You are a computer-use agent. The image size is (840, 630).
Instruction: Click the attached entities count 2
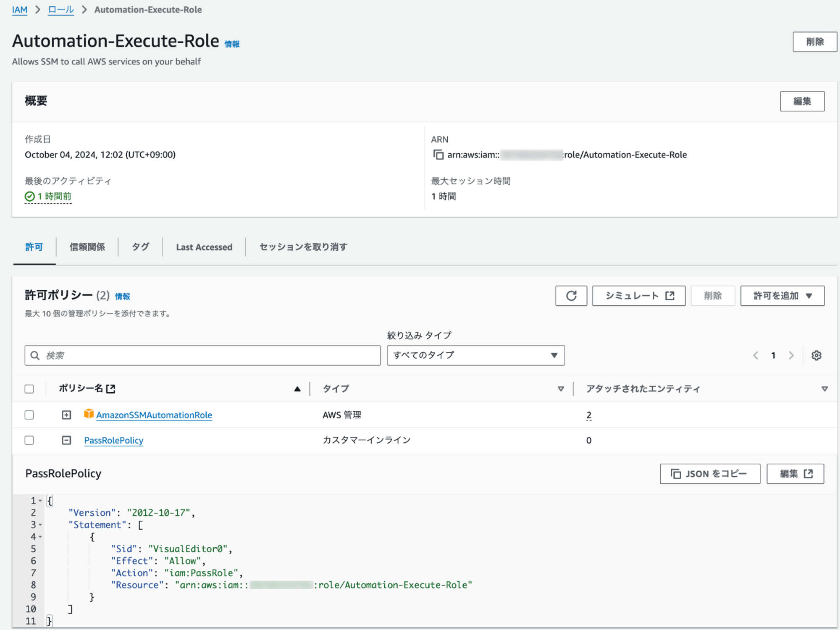589,415
